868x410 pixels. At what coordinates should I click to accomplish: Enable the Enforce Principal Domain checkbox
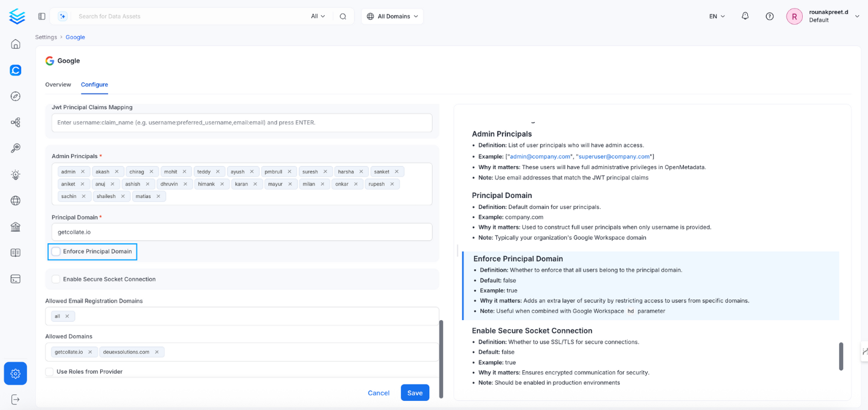click(56, 251)
